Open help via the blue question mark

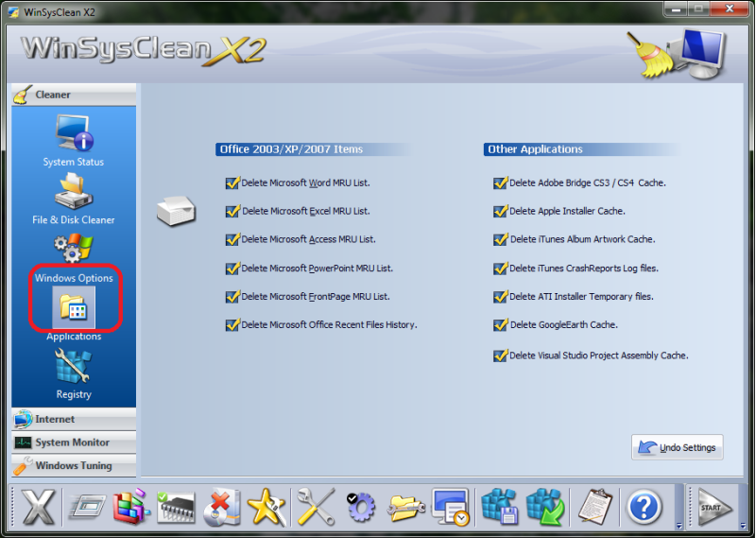pos(644,507)
